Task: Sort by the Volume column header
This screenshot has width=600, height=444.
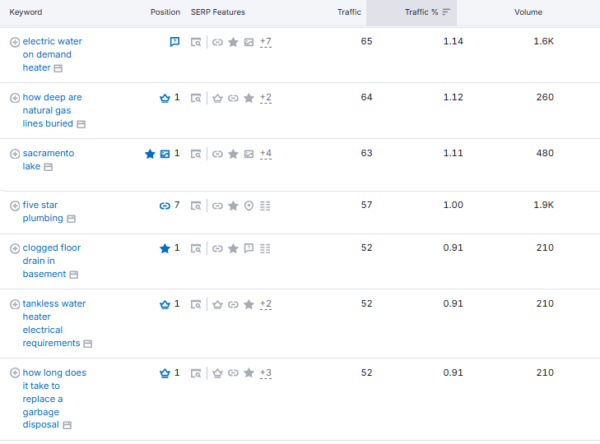Action: [528, 12]
